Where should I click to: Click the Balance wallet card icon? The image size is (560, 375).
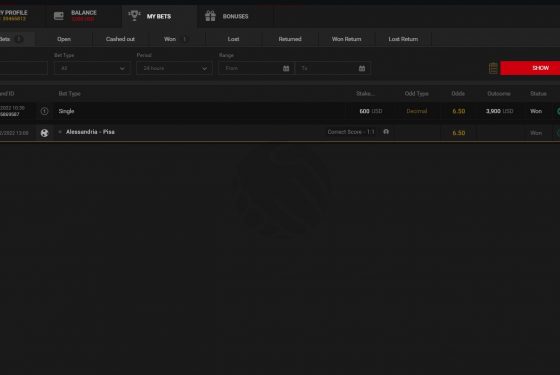click(59, 16)
